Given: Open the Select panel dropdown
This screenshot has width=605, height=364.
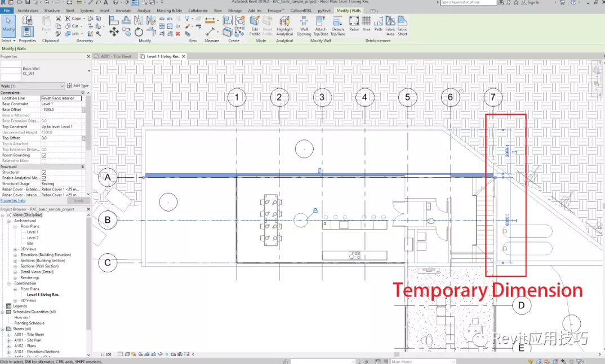Looking at the screenshot, I should (8, 41).
